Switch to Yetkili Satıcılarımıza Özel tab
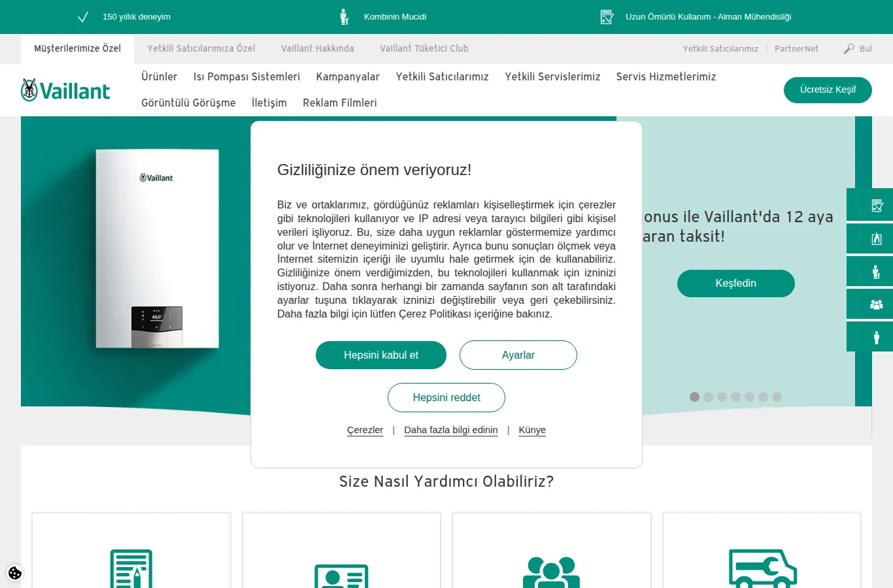The height and width of the screenshot is (588, 893). pos(201,48)
